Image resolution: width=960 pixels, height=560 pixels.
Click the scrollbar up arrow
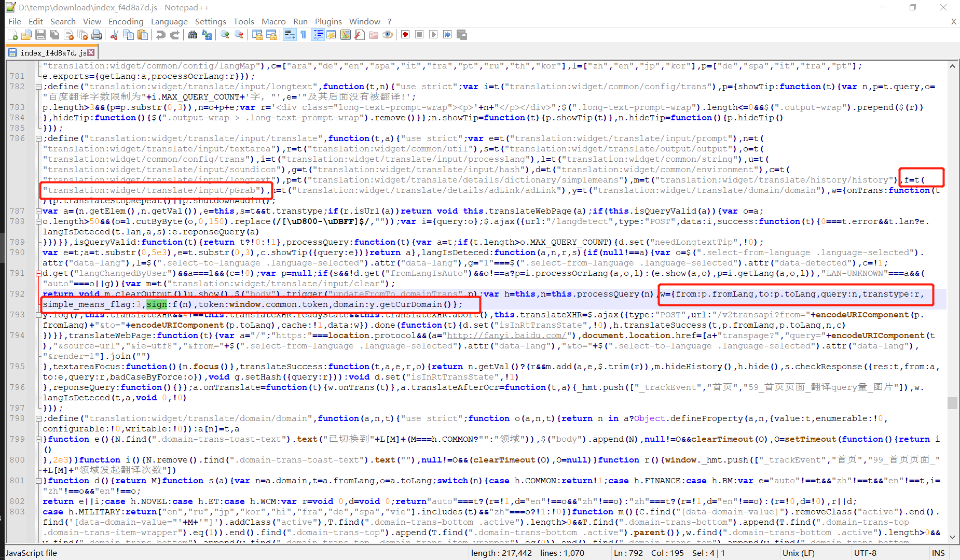[x=952, y=66]
